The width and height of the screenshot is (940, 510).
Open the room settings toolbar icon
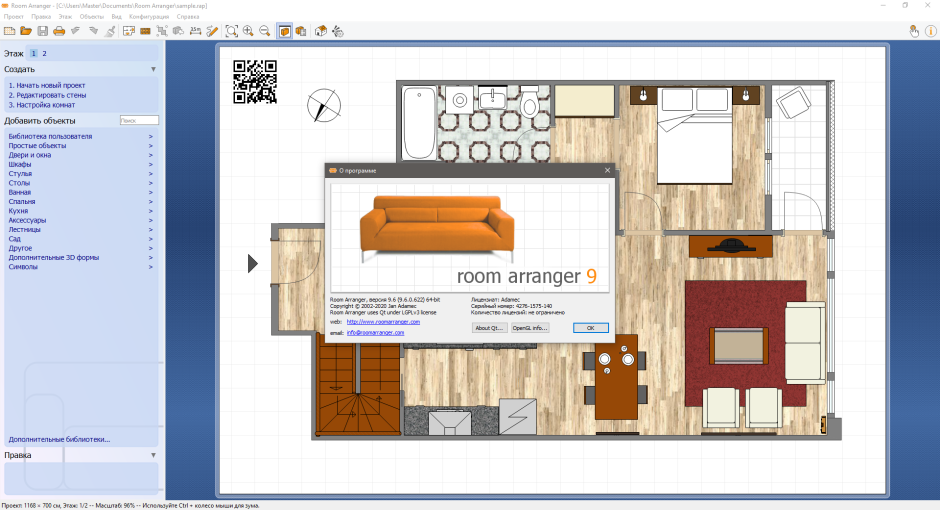pos(128,31)
